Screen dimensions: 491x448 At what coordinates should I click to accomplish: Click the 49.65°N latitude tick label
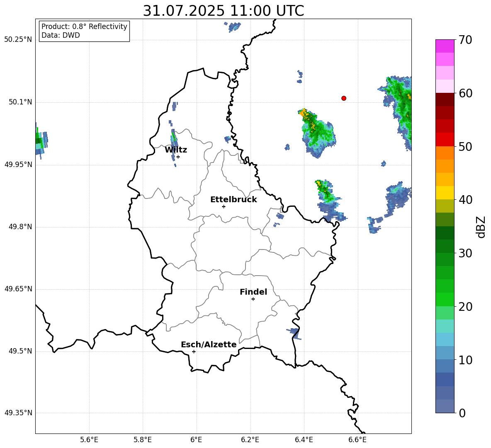coord(18,289)
